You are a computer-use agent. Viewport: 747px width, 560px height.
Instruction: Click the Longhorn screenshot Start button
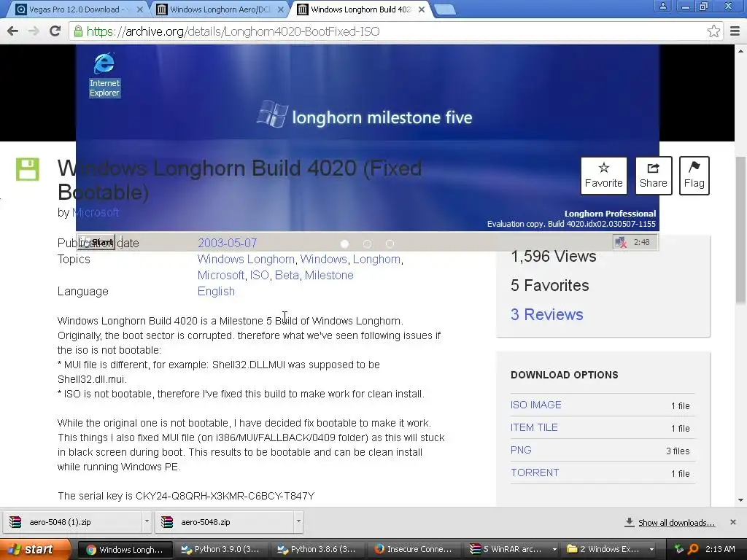click(96, 242)
